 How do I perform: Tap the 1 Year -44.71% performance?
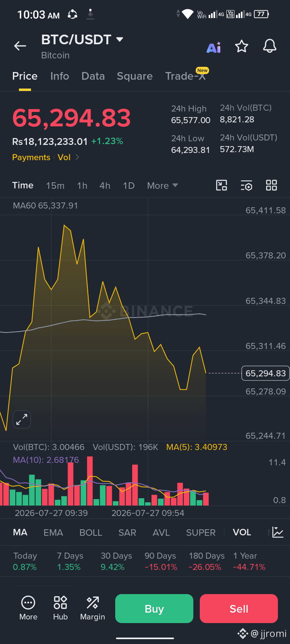point(249,561)
